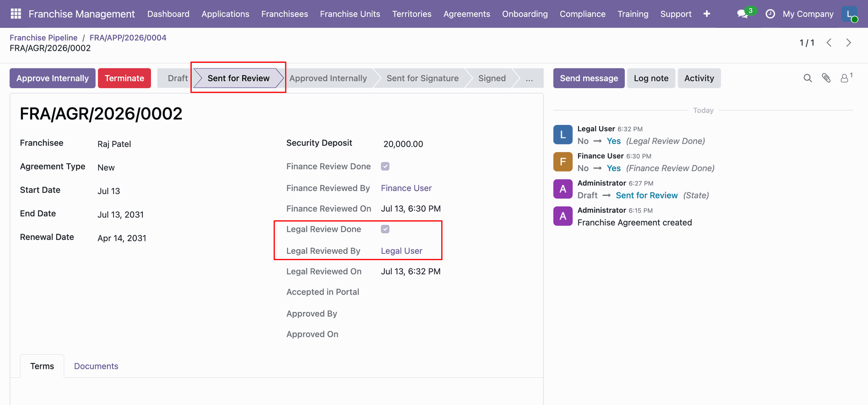Click Approve Internally button
The width and height of the screenshot is (868, 405).
tap(52, 78)
